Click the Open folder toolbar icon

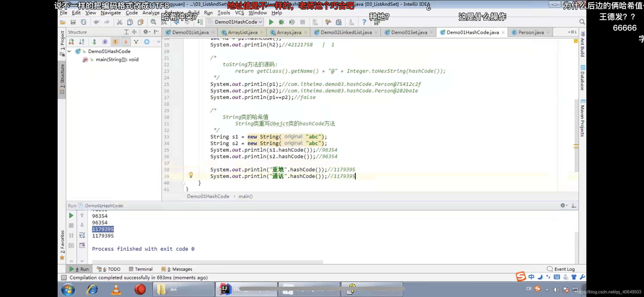coord(63,22)
